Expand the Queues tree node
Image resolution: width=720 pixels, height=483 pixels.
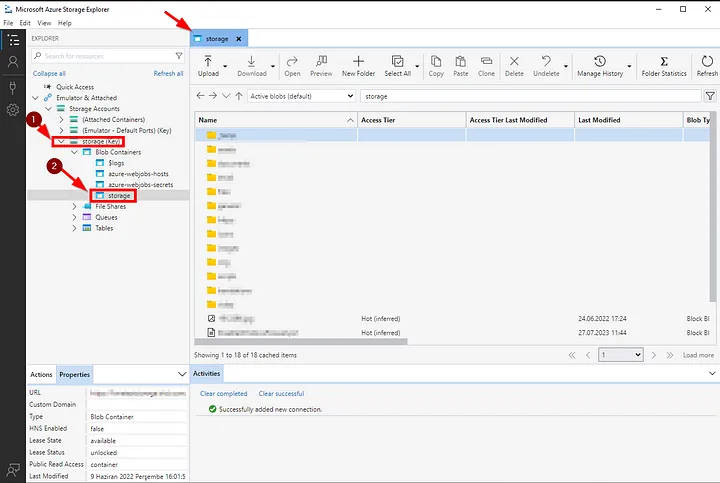point(74,217)
